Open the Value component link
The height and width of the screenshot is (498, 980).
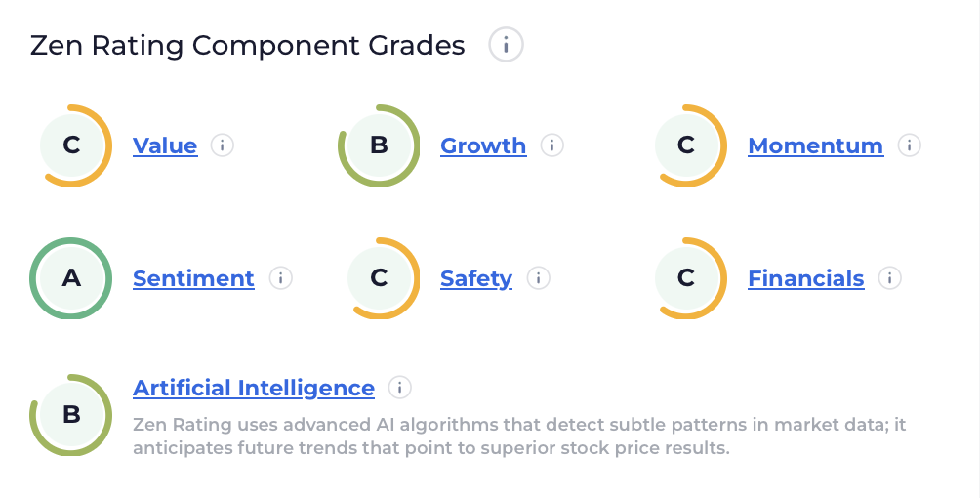[165, 145]
